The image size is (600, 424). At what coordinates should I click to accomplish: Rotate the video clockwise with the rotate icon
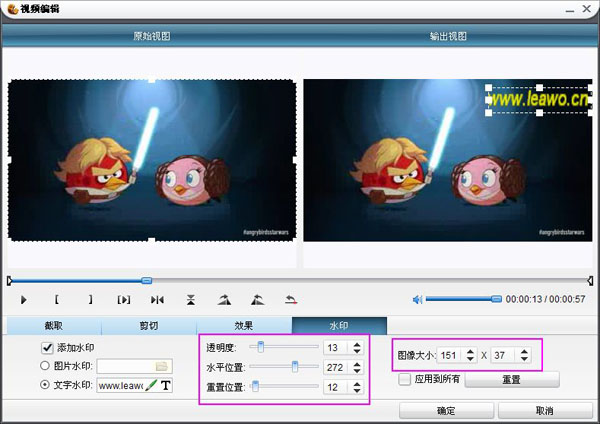point(224,300)
